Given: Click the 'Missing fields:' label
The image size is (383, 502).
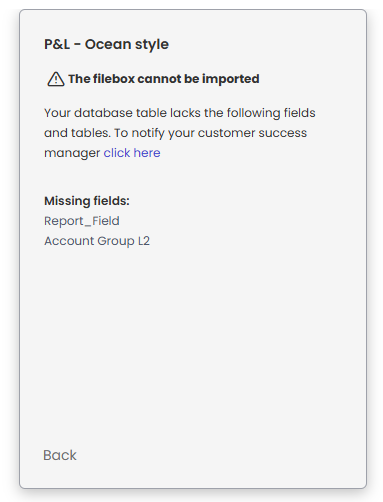Looking at the screenshot, I should pyautogui.click(x=87, y=201).
